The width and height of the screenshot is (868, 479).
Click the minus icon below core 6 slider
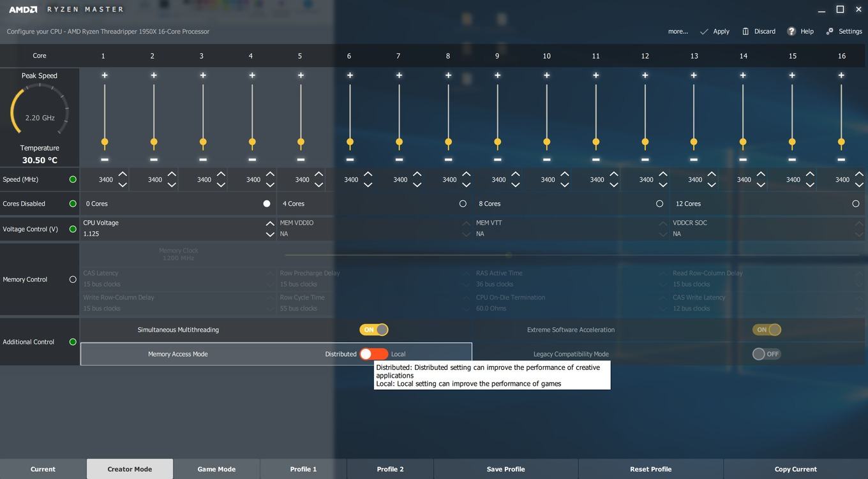tap(350, 159)
